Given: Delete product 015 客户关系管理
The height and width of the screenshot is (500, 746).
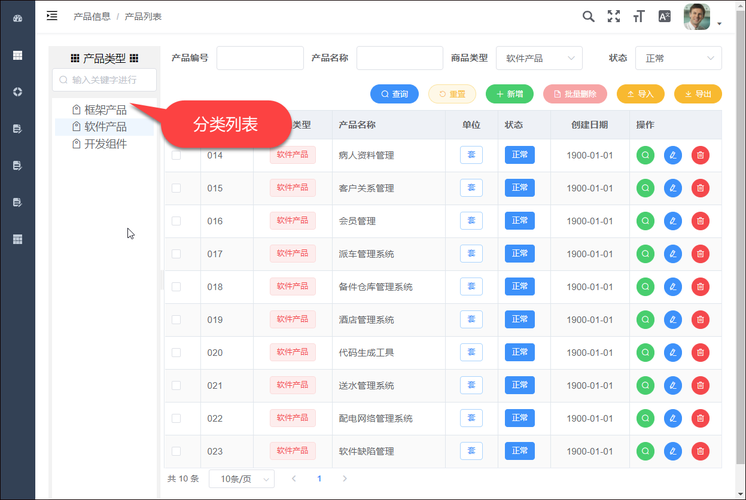Looking at the screenshot, I should (x=700, y=188).
